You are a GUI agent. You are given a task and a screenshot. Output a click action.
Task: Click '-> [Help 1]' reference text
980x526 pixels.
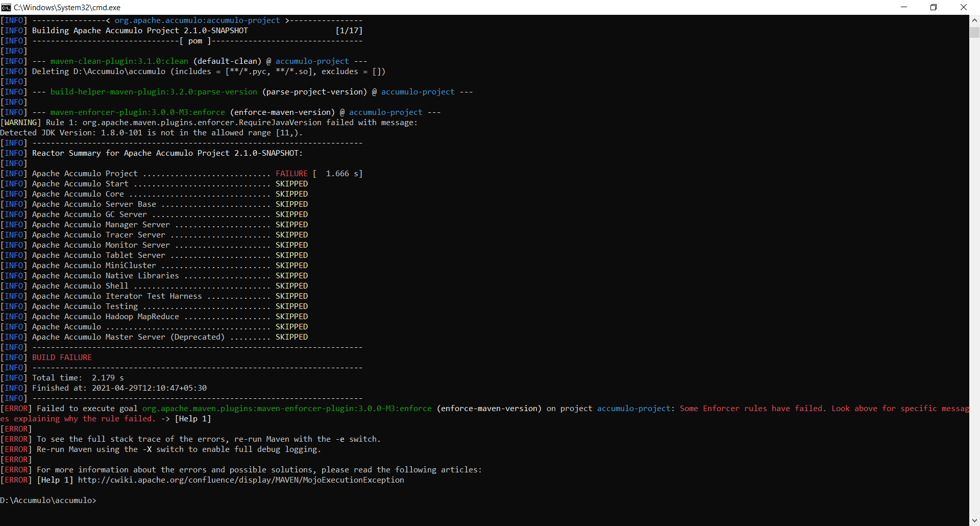coord(186,419)
